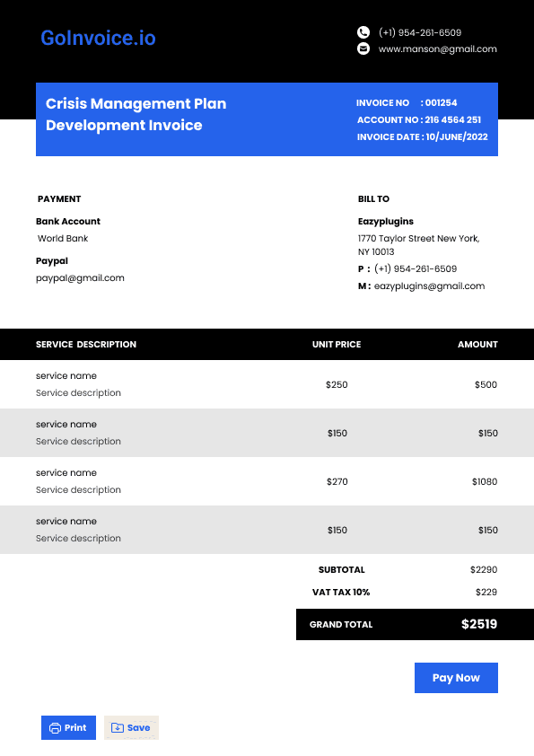Click the Crisis Management Plan invoice title
The image size is (534, 756).
tap(136, 114)
